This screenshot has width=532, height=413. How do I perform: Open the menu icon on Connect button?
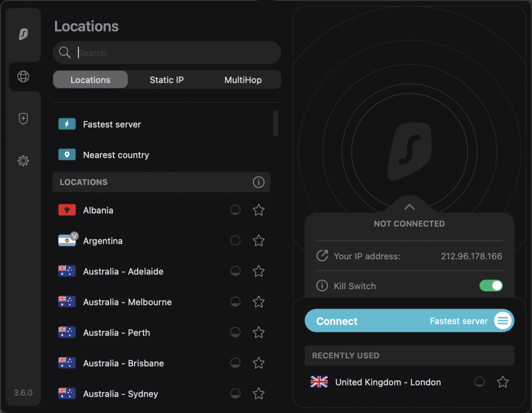point(502,321)
